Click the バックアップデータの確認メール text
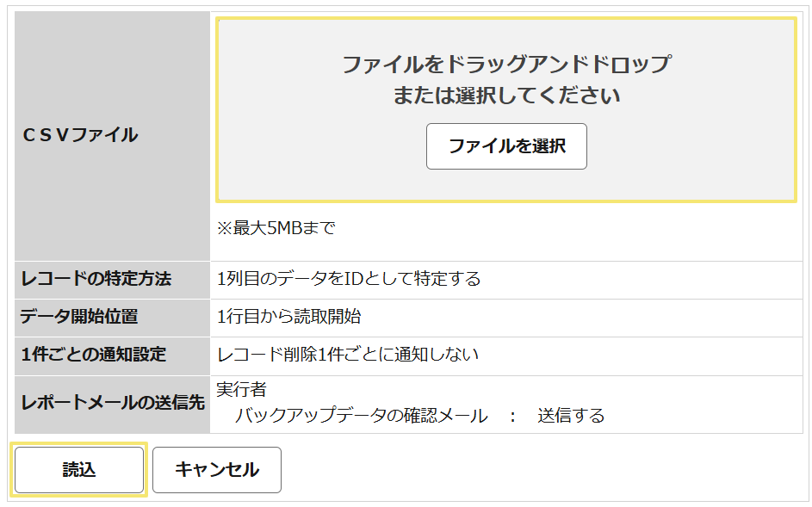 tap(361, 416)
